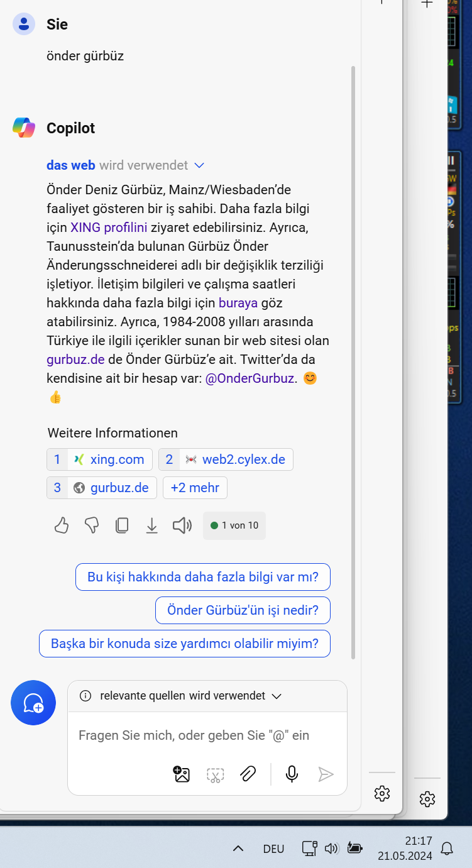Open source 1 xing.com
Screen dimensions: 472x868
point(99,459)
